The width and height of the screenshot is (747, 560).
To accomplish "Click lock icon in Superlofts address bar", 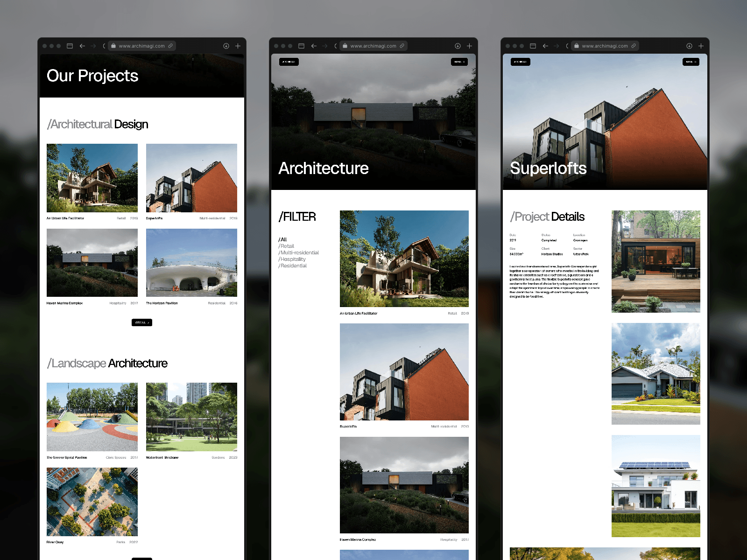I will click(576, 46).
